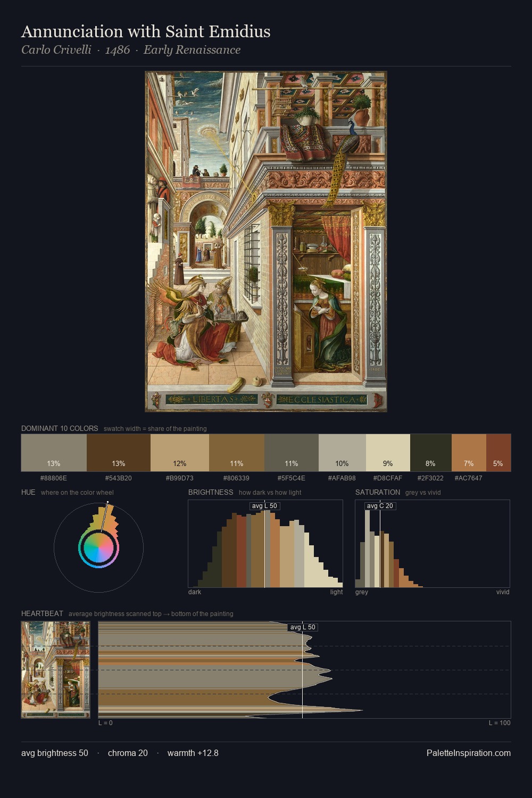
Task: Click the 'dark' axis label
Action: coord(195,592)
